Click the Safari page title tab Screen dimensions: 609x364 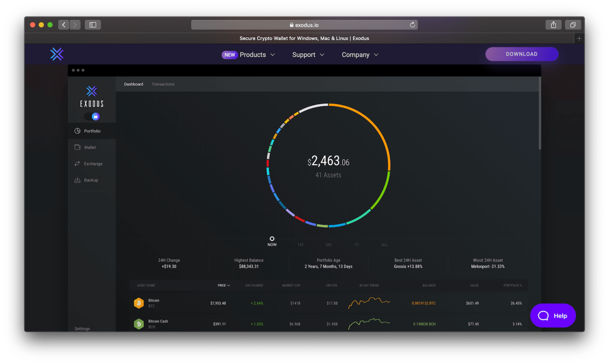(x=304, y=38)
